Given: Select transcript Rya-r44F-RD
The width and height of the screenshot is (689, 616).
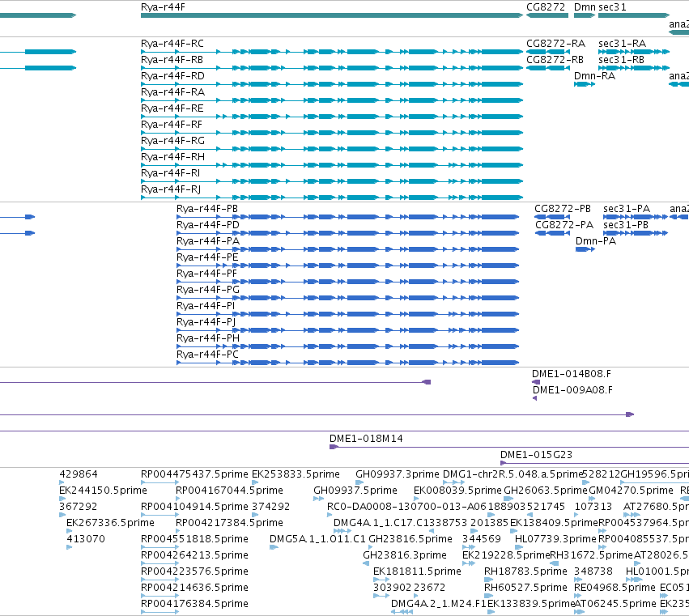Looking at the screenshot, I should (x=172, y=76).
